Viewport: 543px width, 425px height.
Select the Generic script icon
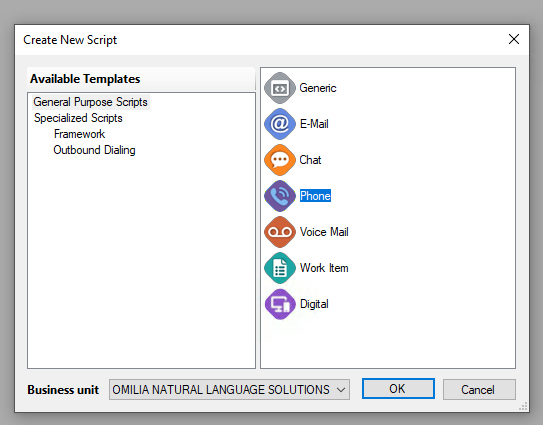(x=280, y=88)
